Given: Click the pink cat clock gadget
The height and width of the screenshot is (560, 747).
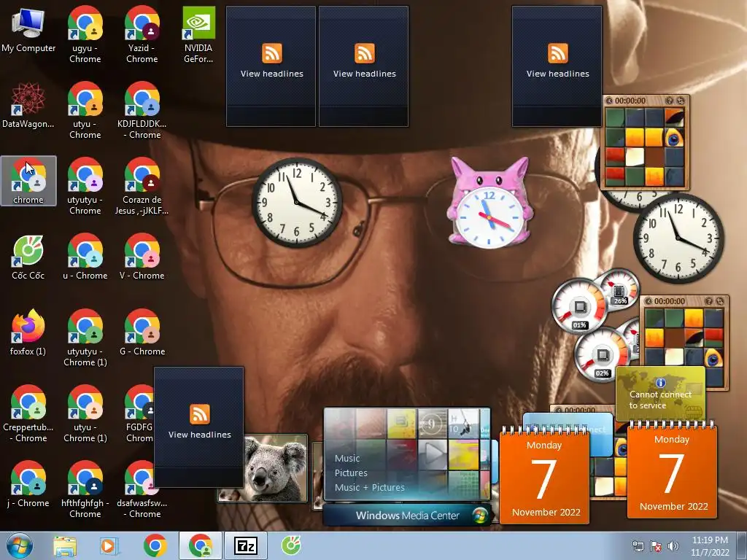Looking at the screenshot, I should pos(489,204).
